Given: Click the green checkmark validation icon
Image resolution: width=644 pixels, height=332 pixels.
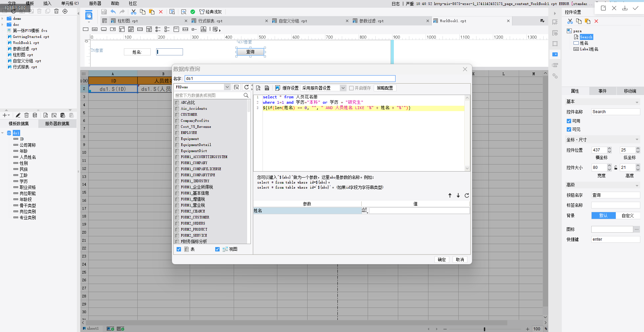Looking at the screenshot, I should pyautogui.click(x=193, y=12).
